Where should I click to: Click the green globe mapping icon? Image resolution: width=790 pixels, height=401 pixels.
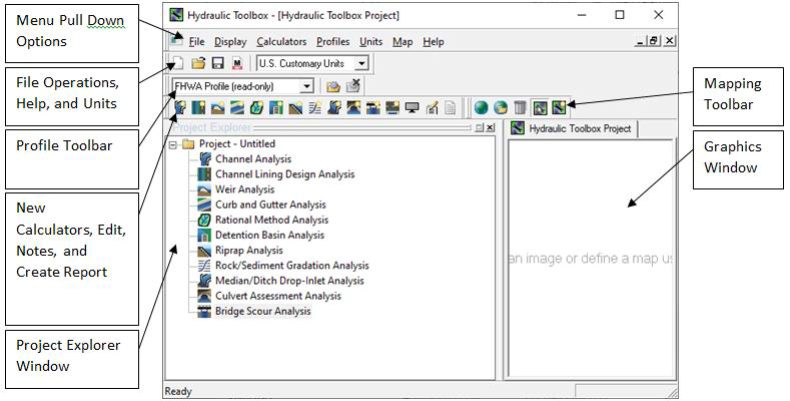(481, 107)
